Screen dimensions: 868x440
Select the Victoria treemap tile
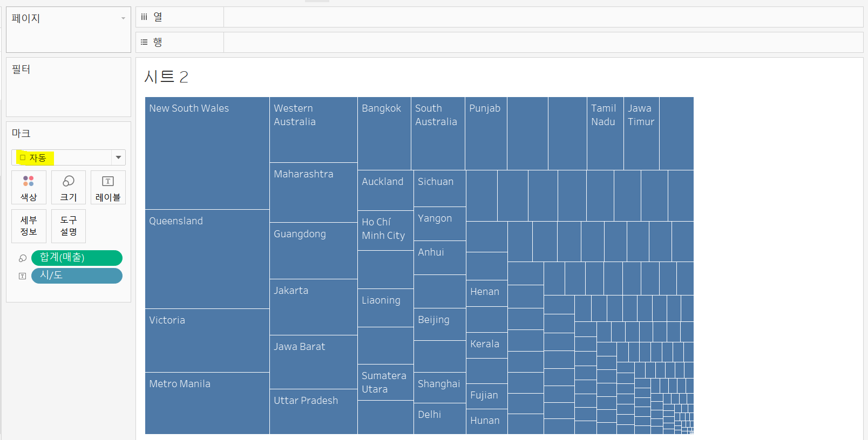pos(207,341)
